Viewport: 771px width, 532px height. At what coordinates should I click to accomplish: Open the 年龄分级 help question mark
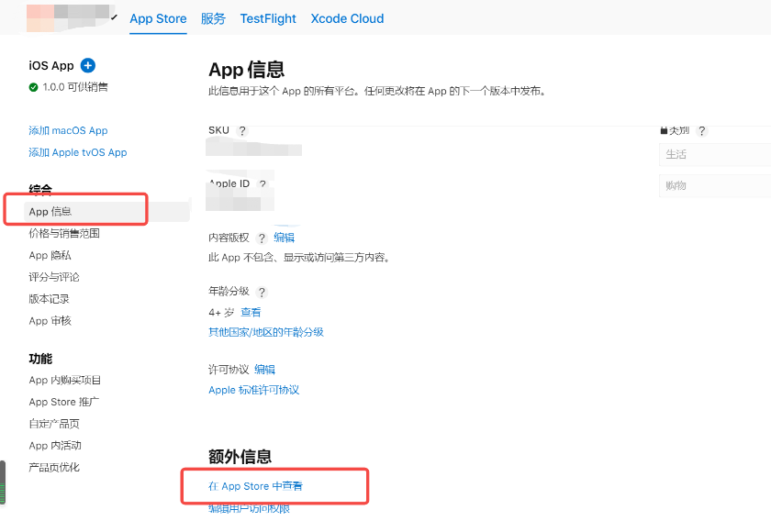(x=262, y=293)
